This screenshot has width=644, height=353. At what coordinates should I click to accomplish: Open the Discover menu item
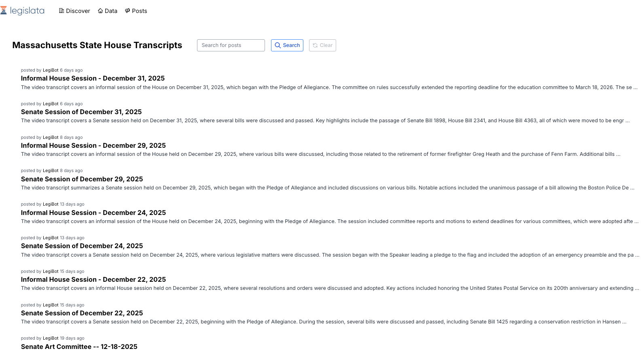78,11
